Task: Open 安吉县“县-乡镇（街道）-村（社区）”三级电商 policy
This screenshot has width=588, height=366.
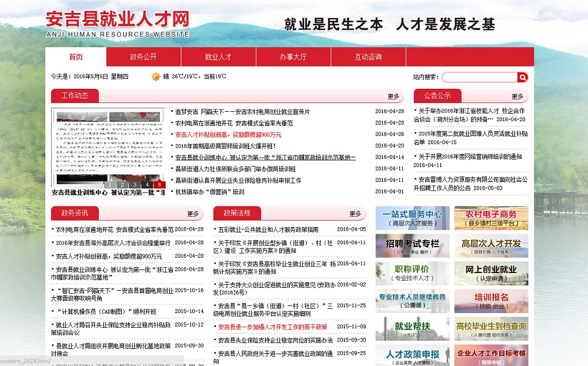Action: tap(273, 310)
